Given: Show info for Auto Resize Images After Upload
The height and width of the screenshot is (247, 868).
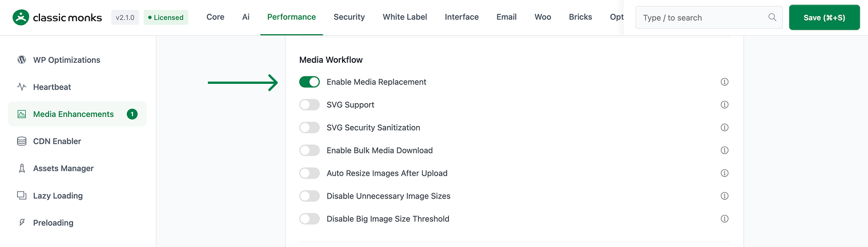Looking at the screenshot, I should [x=725, y=173].
